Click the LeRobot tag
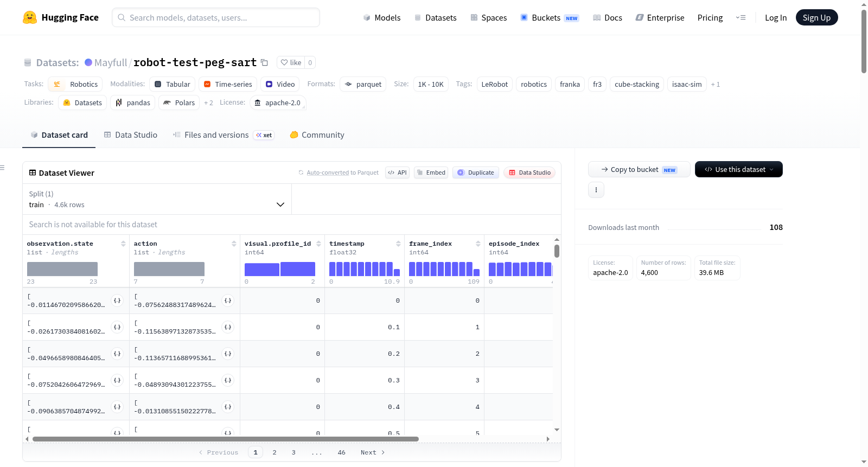 [x=495, y=84]
